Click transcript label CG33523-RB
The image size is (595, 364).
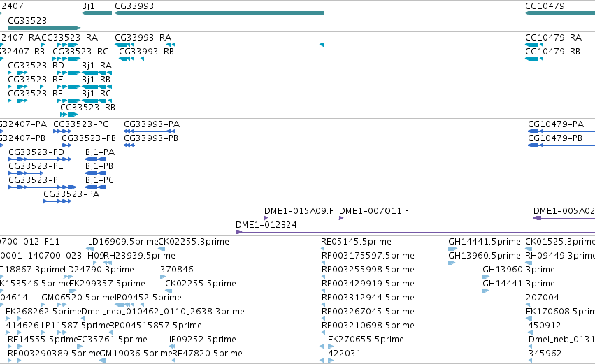(87, 108)
